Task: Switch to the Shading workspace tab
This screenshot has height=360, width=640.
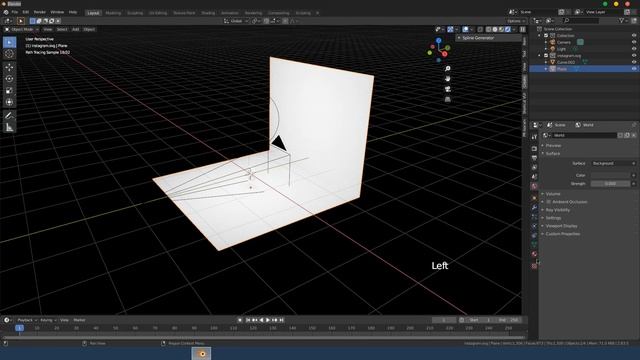Action: point(208,13)
